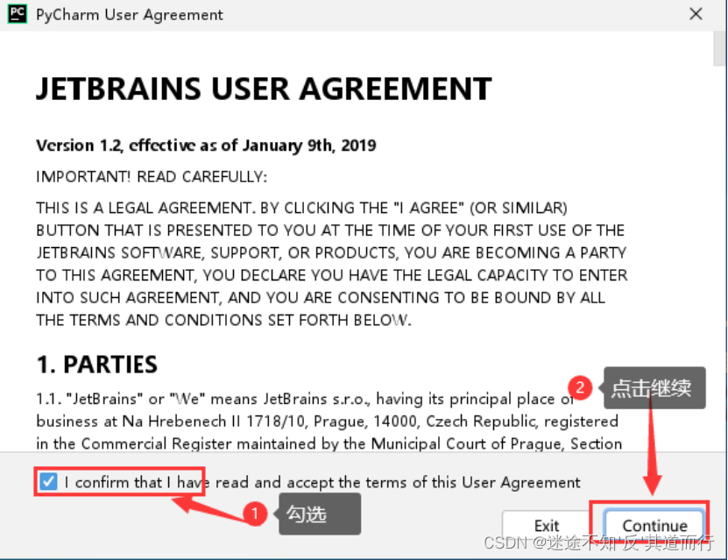Click the "JETBRAINS USER AGREEMENT" heading

point(264,89)
